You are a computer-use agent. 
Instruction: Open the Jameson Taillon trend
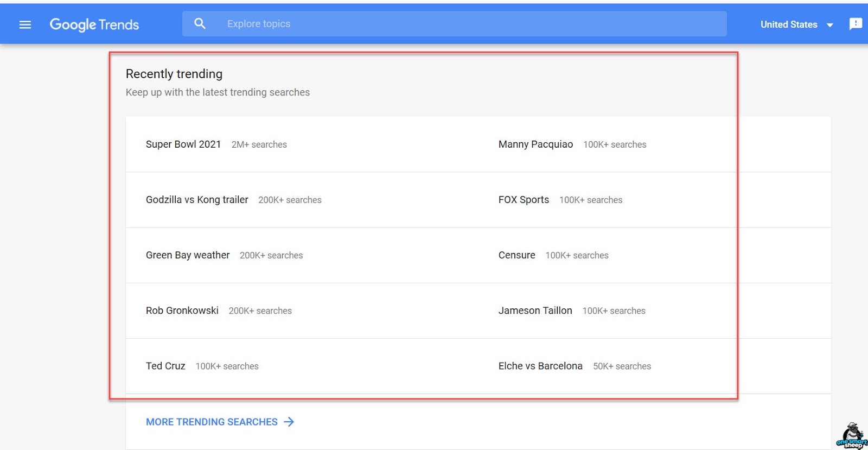535,310
